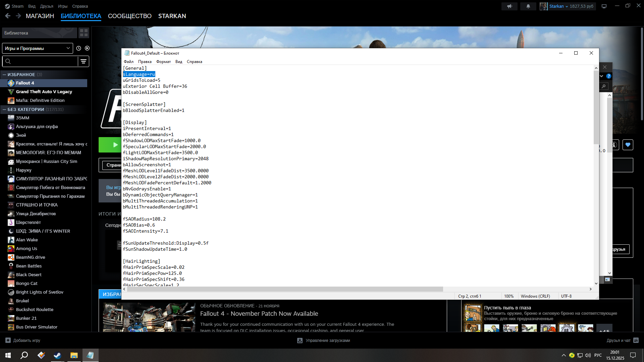Open Notepad Правка menu

145,62
